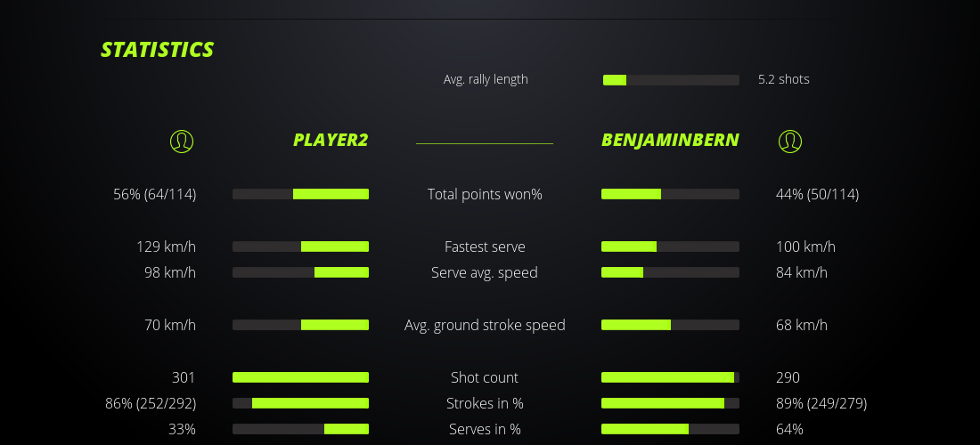Screen dimensions: 980x445
Task: Click the Shot count label
Action: click(485, 377)
